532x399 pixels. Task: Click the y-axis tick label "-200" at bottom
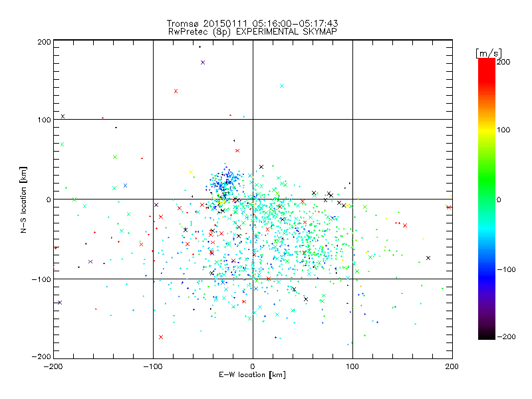[x=41, y=356]
